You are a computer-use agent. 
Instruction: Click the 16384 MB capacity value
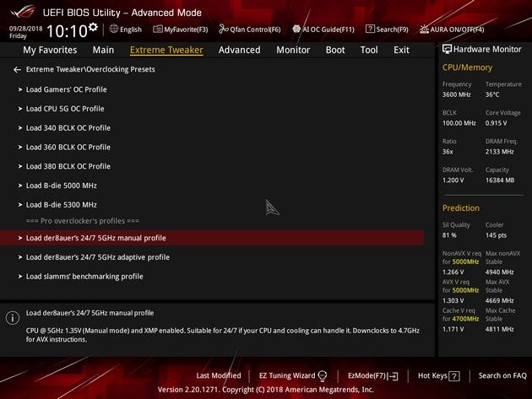(x=500, y=180)
